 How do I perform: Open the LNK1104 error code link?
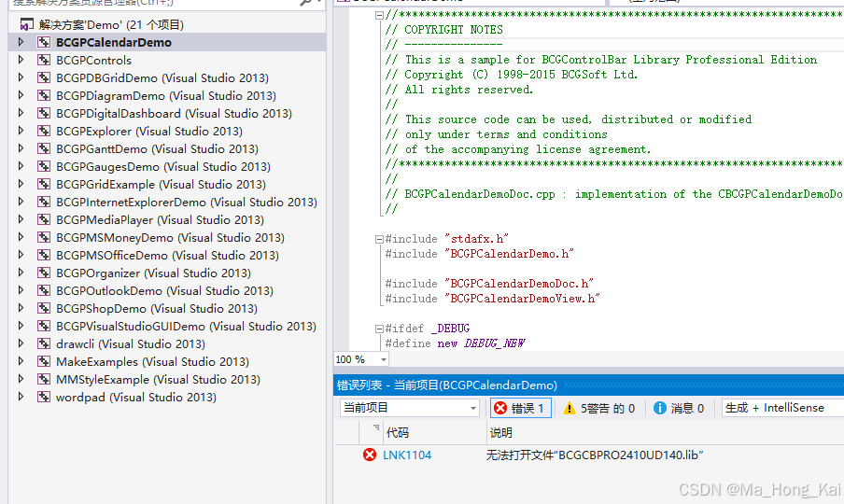coord(407,455)
